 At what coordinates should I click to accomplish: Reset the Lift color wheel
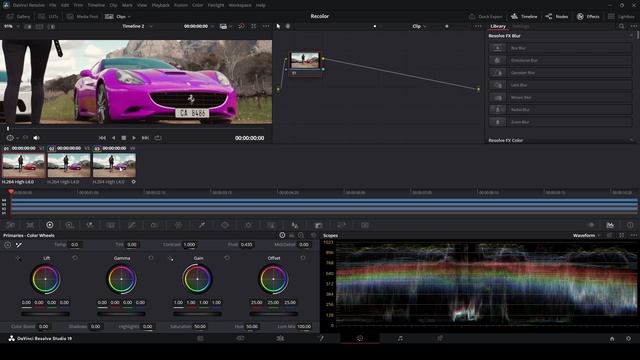[75, 258]
